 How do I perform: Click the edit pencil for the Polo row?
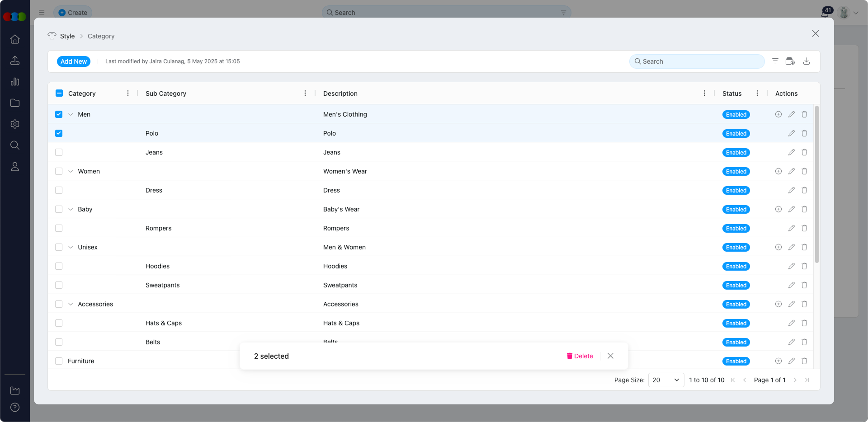(792, 133)
